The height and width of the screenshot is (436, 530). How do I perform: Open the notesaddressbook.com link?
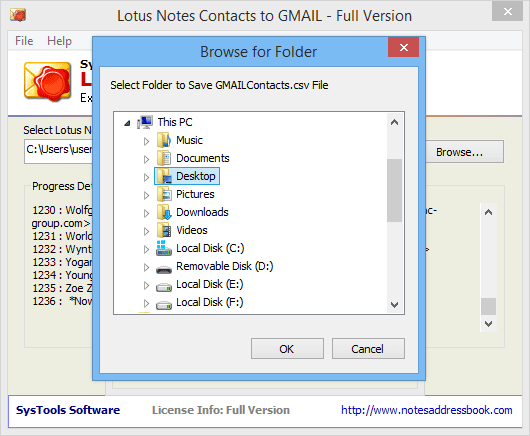(427, 410)
